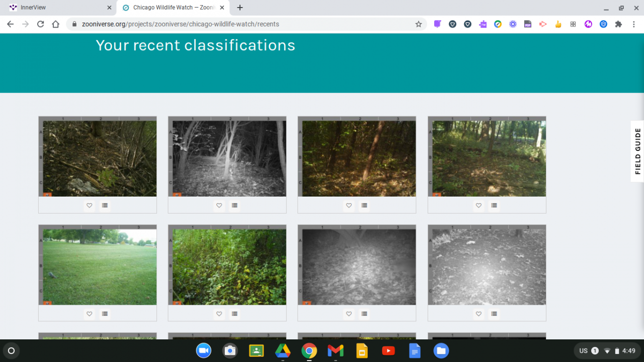Screen dimensions: 644x362
Task: Open quick settings via the 4:49 clock
Action: click(x=628, y=351)
